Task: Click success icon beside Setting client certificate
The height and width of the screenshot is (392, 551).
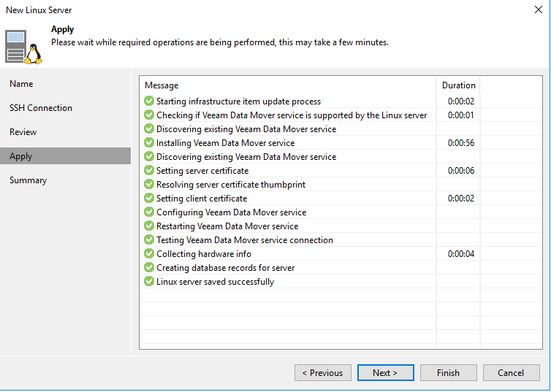Action: (x=149, y=198)
